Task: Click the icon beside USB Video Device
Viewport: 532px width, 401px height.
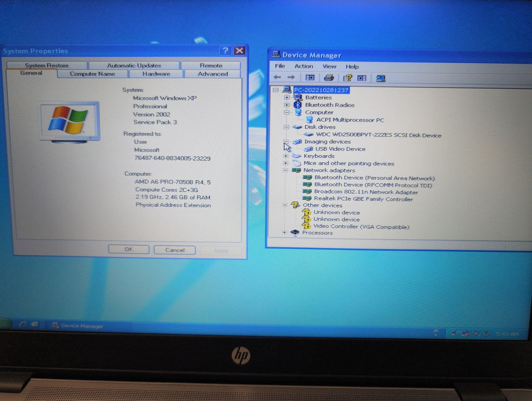Action: (308, 149)
